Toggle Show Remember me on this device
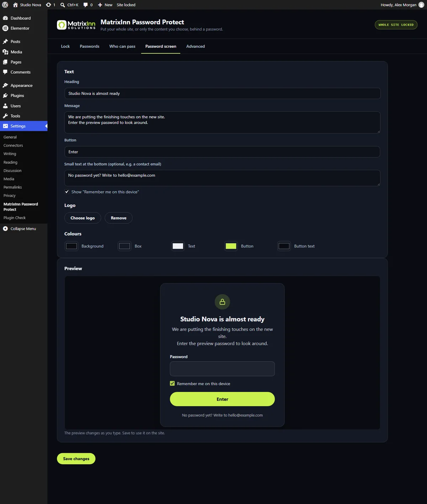 click(x=67, y=192)
